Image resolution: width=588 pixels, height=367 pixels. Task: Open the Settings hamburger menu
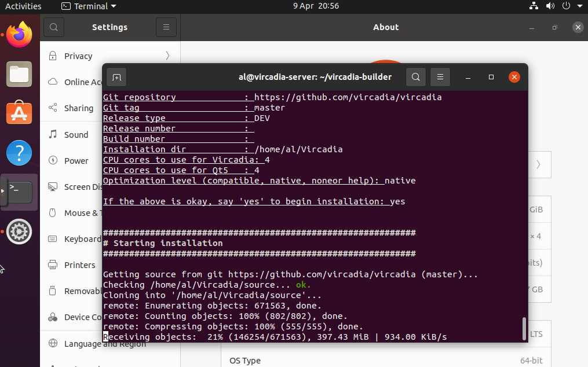[x=166, y=27]
